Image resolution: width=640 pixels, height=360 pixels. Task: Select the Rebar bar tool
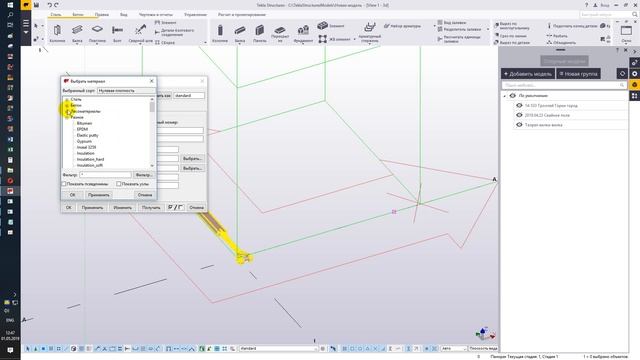tap(369, 32)
